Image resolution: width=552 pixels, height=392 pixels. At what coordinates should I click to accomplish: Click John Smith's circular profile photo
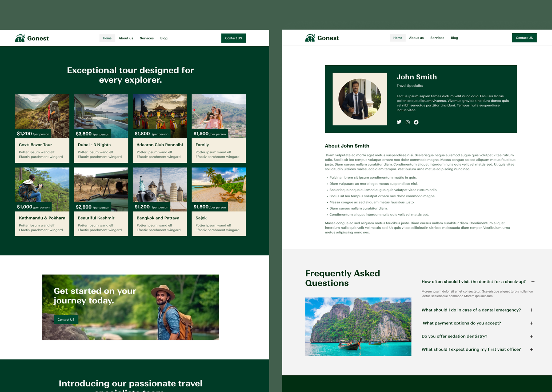tap(359, 99)
